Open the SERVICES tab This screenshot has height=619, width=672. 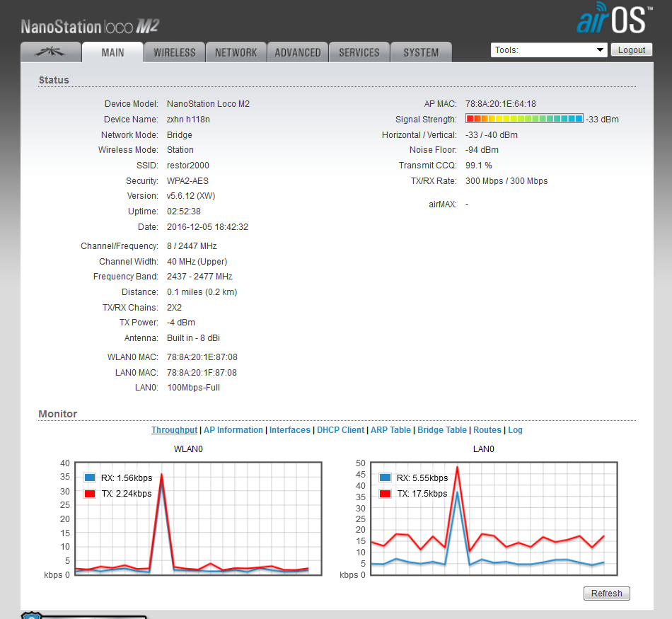click(359, 52)
